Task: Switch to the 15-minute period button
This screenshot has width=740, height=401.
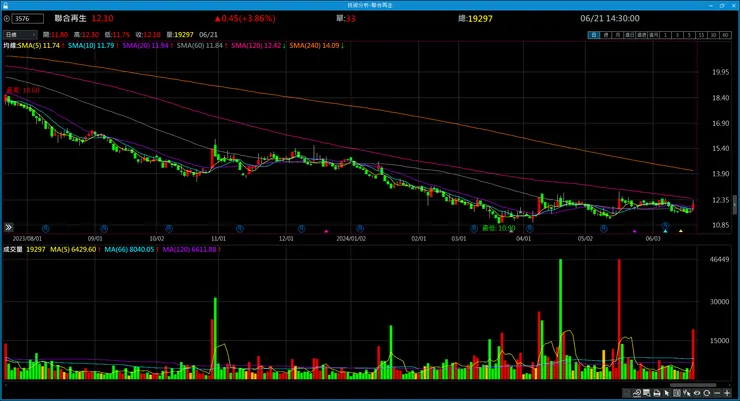Action: point(702,35)
